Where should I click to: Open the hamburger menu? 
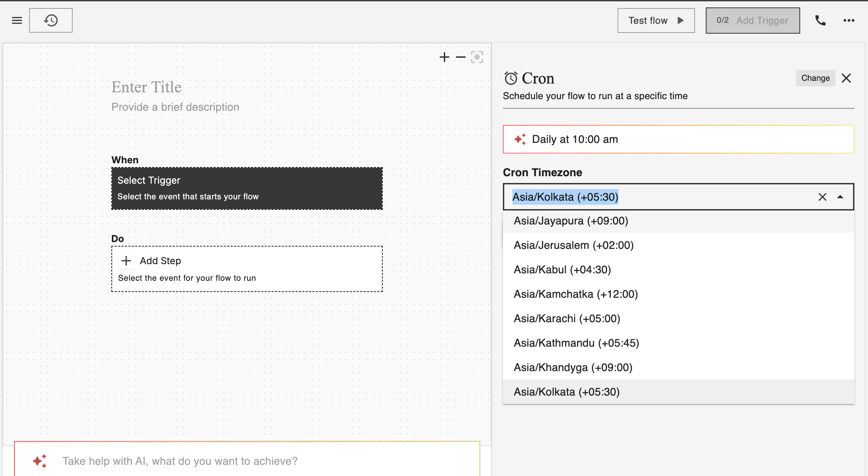coord(17,20)
